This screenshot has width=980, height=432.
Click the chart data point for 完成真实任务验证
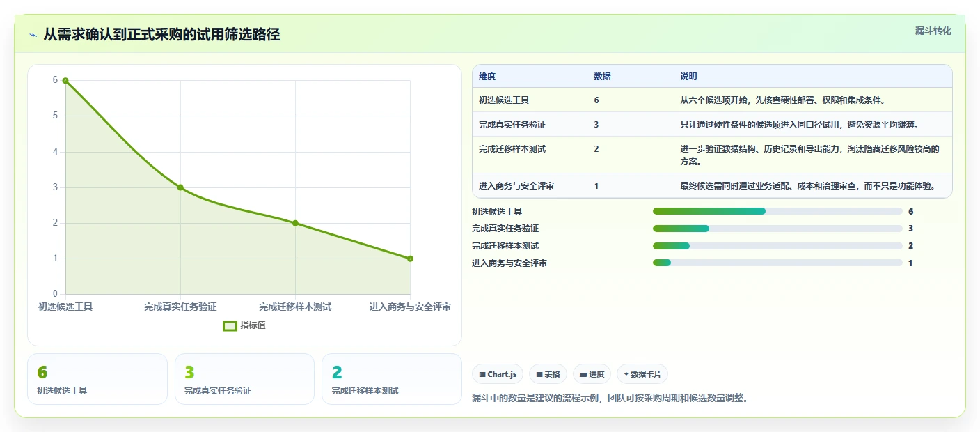(180, 187)
